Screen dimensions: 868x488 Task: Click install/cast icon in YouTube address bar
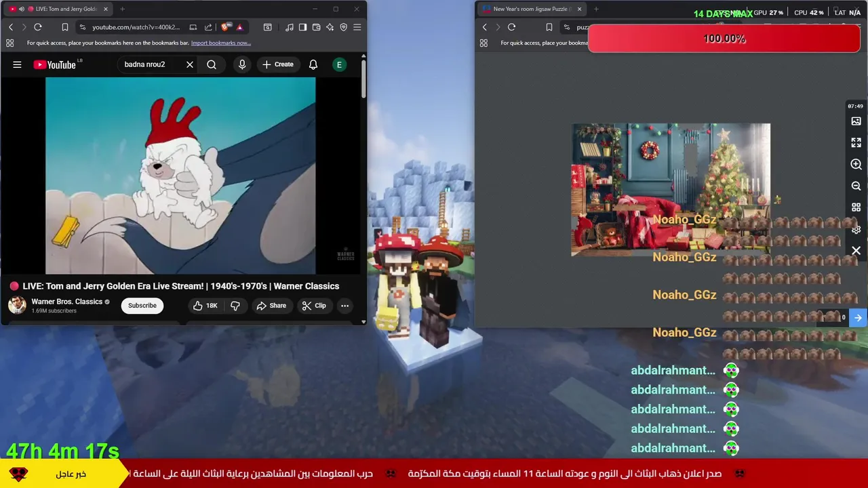point(193,27)
